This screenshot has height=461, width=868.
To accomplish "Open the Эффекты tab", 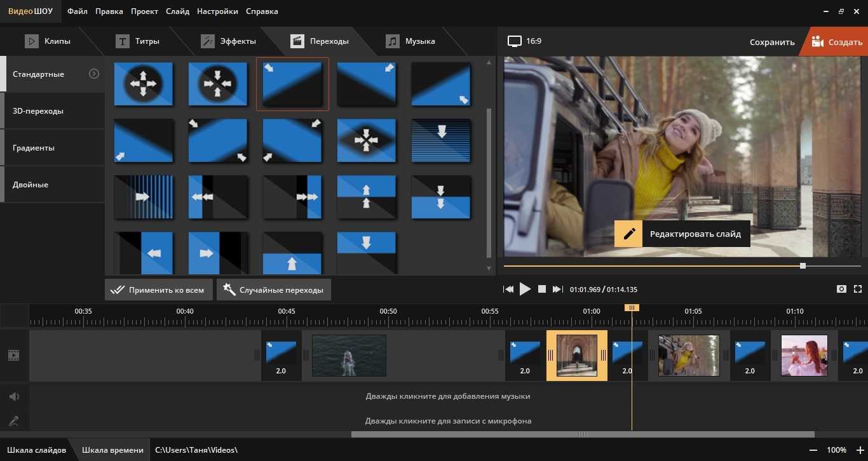I will (229, 41).
